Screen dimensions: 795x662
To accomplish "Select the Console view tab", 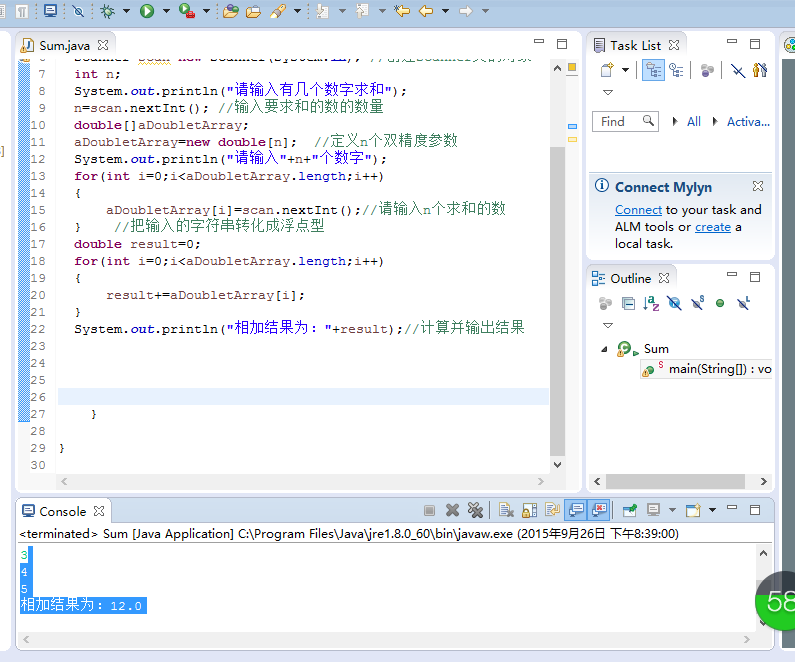I will (63, 511).
